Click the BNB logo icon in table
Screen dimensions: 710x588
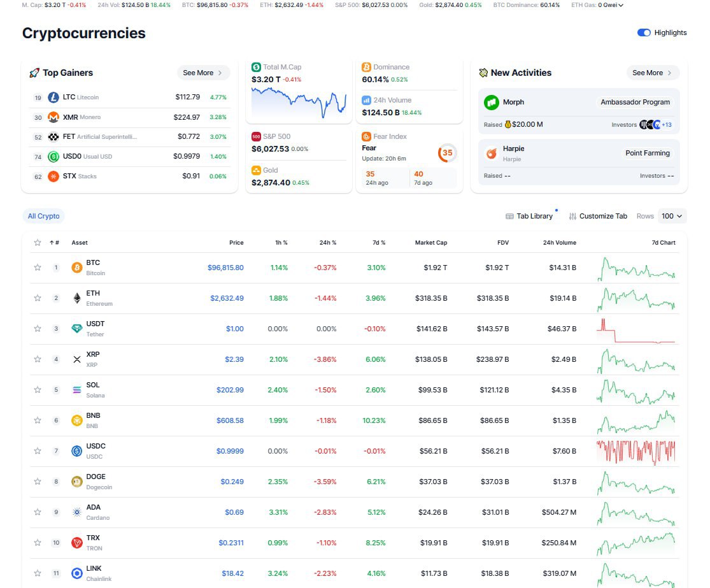(77, 420)
